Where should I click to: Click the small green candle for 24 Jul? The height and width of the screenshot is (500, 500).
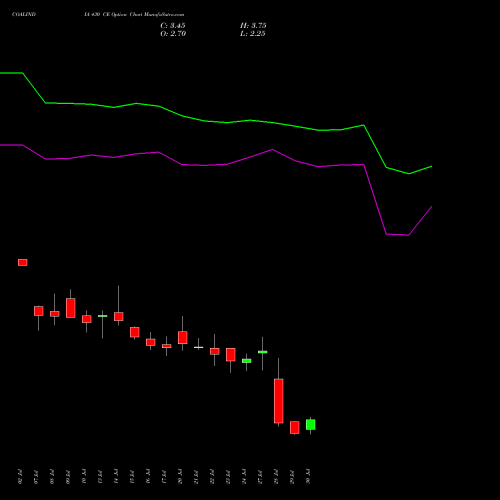[247, 361]
